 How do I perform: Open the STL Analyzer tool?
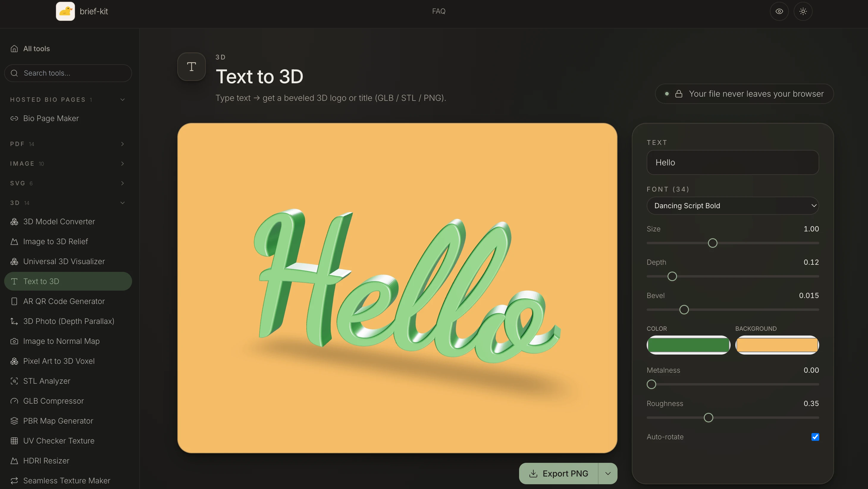point(47,381)
